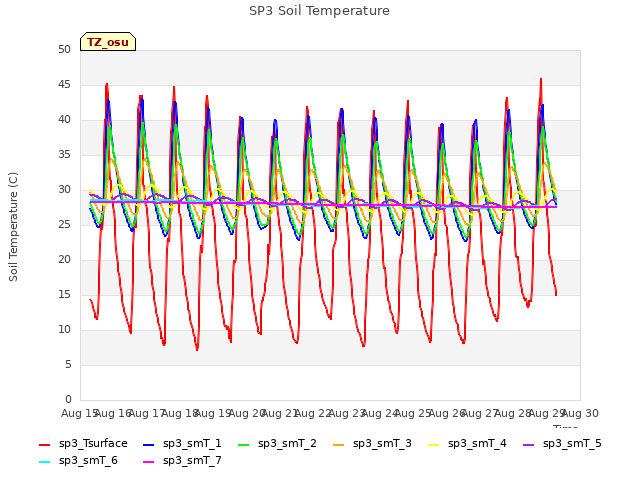Click the 40 y-axis tick label
Screen dimensions: 640x480
coord(64,120)
